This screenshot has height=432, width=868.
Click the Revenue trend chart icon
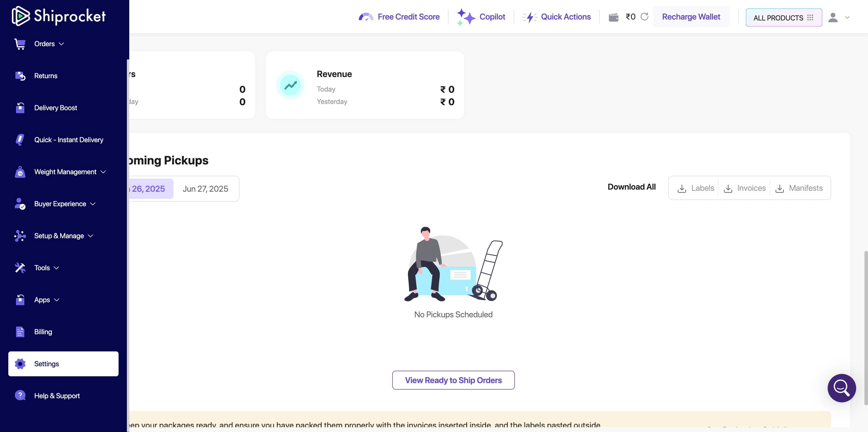coord(290,85)
